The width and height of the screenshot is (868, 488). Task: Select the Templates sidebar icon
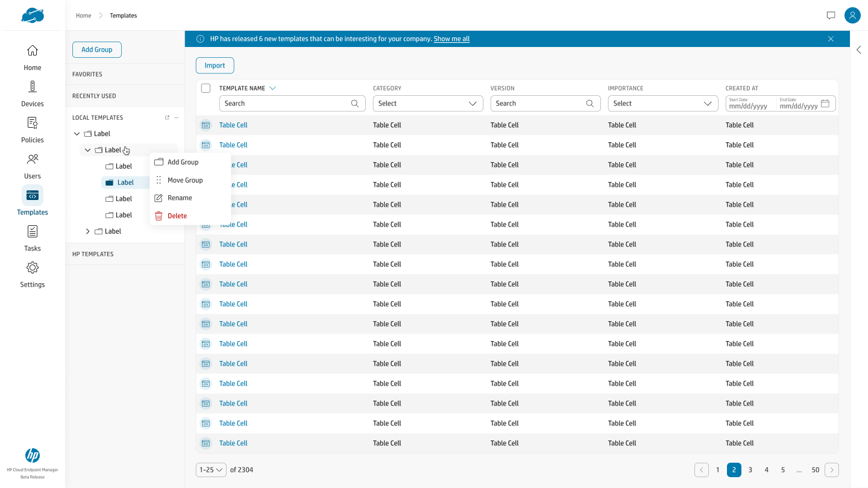33,195
